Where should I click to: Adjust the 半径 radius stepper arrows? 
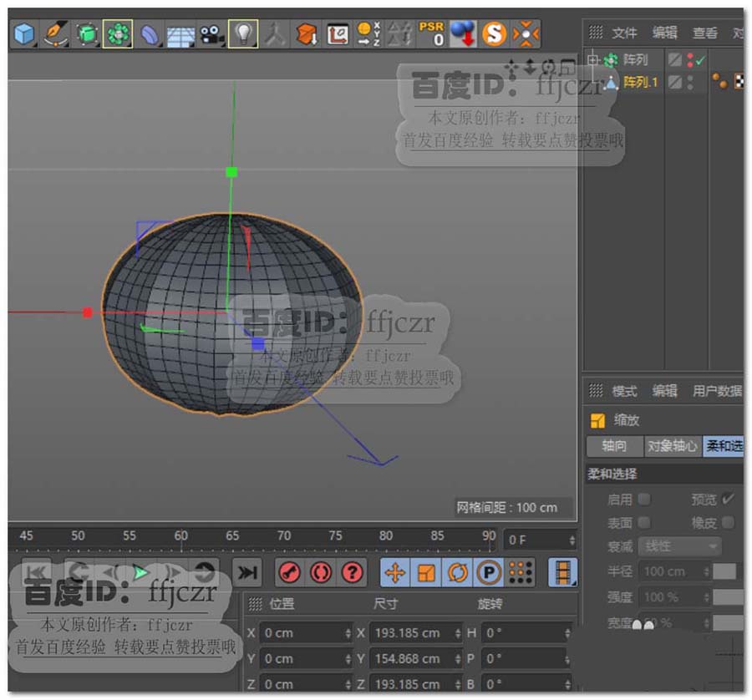click(706, 571)
